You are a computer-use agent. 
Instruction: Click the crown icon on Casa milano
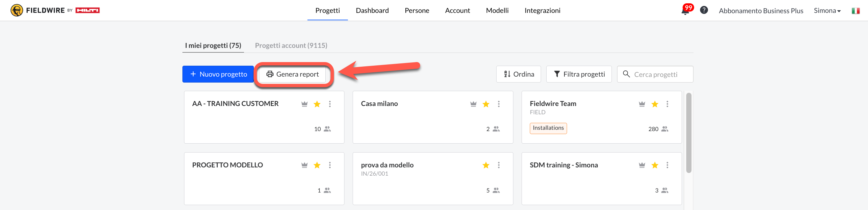473,104
